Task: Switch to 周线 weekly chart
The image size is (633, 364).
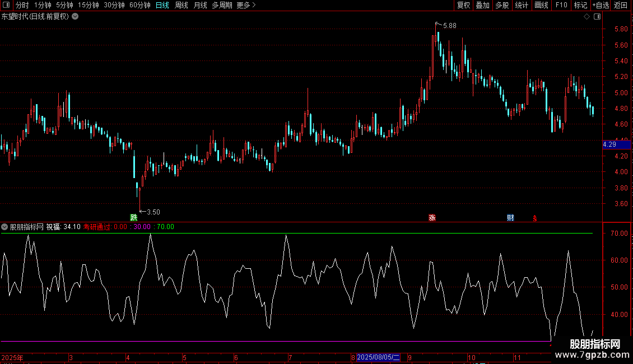Action: click(x=181, y=5)
